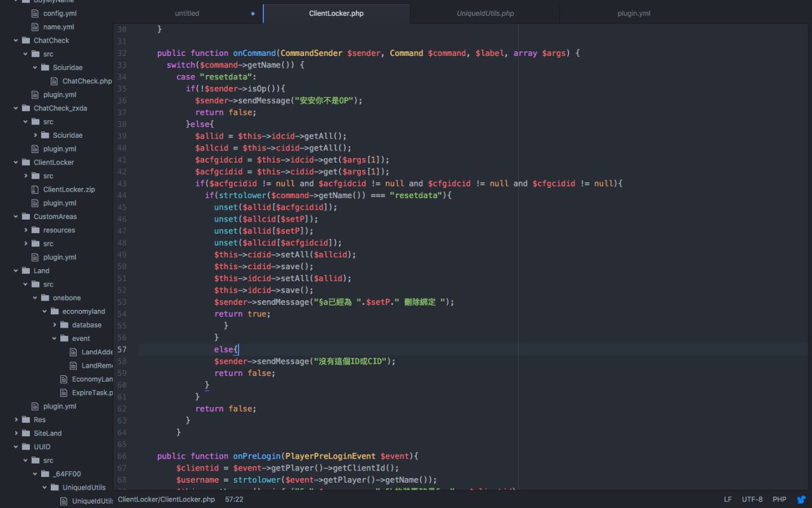Click line number 66 in gutter
Screen dimensions: 812x508
tap(122, 456)
